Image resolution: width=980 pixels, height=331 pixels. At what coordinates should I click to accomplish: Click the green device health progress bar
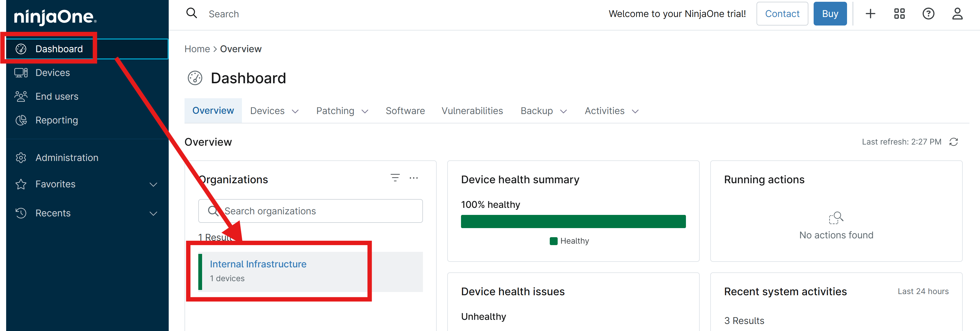(x=573, y=221)
